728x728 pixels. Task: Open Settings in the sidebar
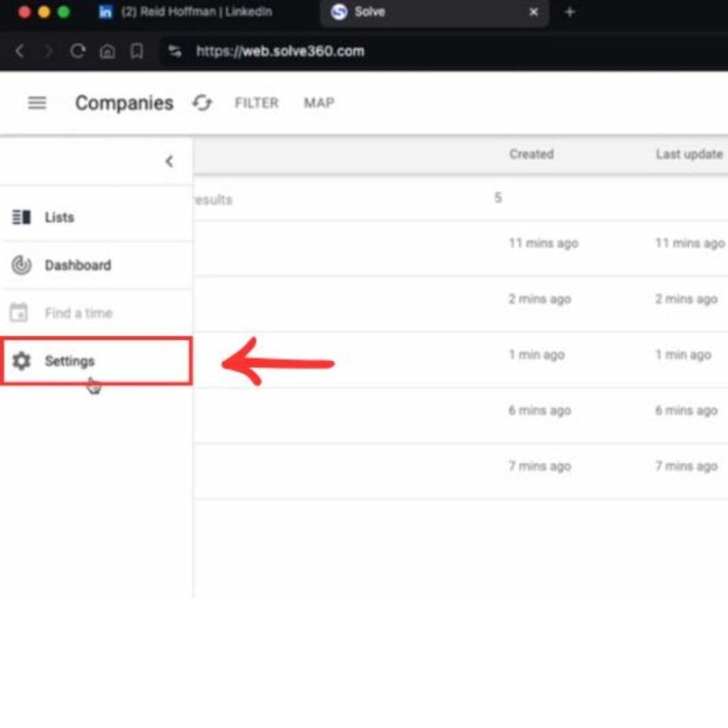(x=96, y=360)
